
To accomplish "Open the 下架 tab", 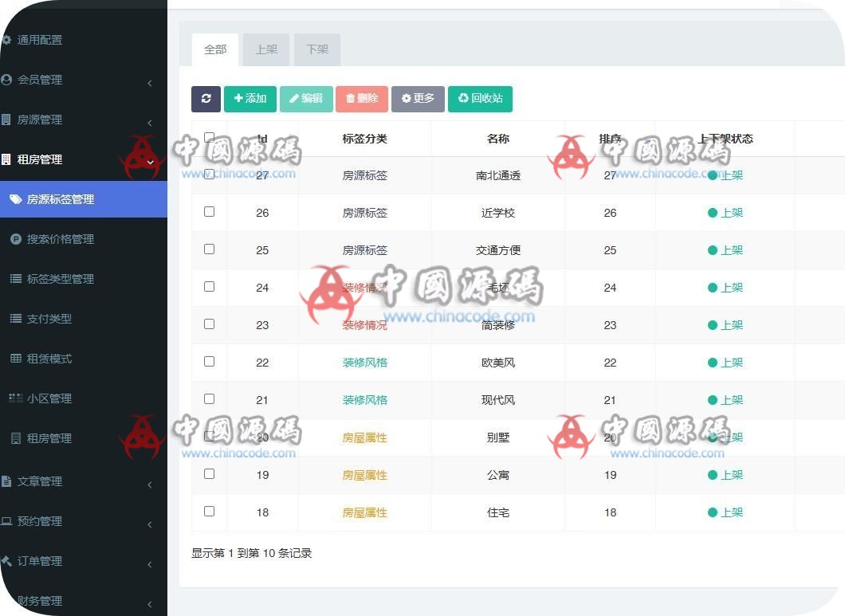I will [x=316, y=49].
